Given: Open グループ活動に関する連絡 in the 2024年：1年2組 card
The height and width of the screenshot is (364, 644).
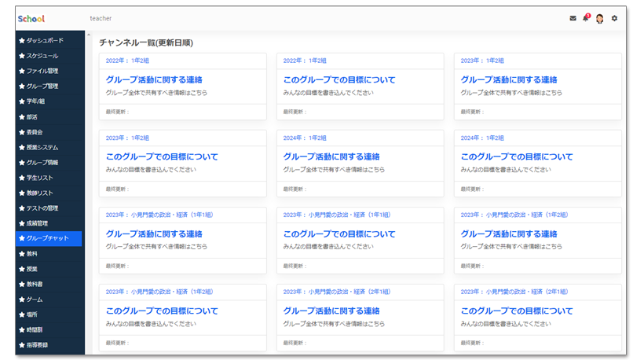Looking at the screenshot, I should 331,156.
